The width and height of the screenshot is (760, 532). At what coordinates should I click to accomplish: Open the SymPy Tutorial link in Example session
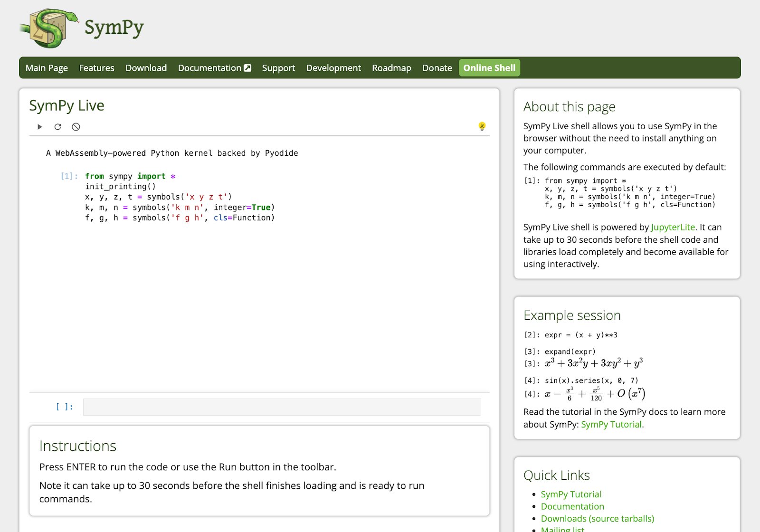tap(611, 424)
